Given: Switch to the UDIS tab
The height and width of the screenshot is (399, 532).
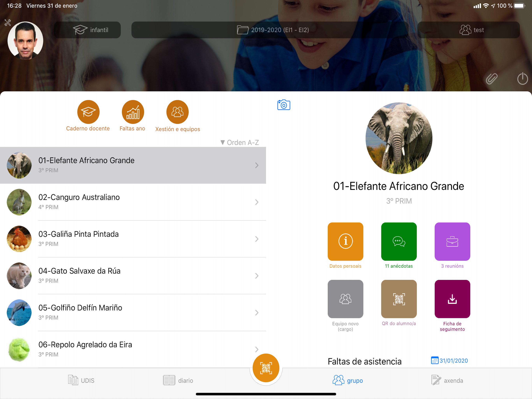Looking at the screenshot, I should 81,380.
